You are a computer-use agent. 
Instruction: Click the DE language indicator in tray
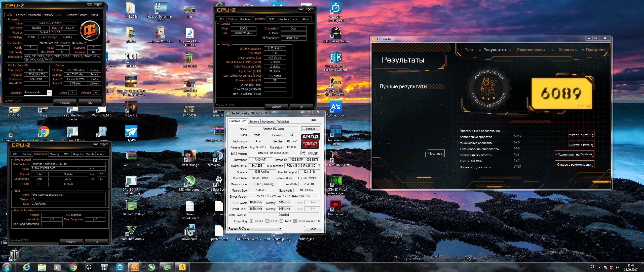592,267
